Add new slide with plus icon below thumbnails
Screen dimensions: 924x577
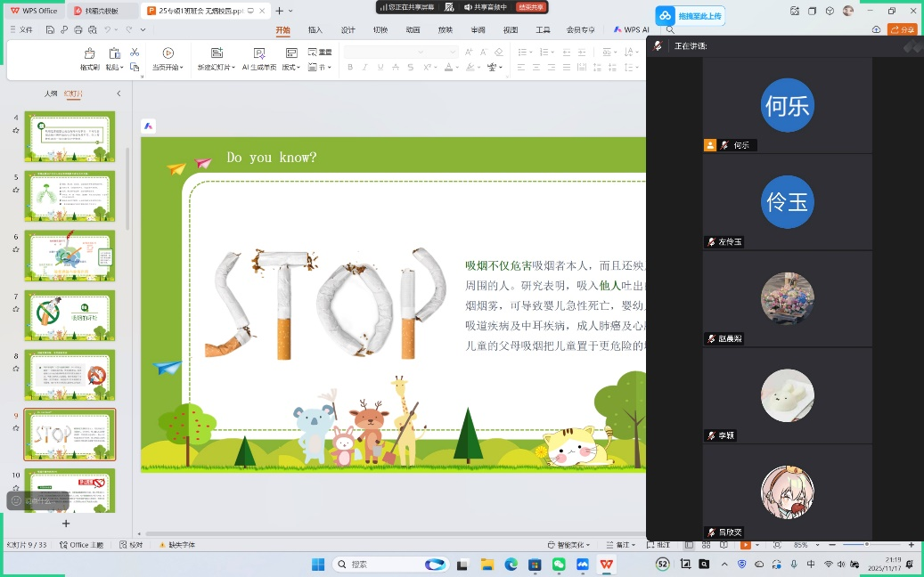coord(65,524)
